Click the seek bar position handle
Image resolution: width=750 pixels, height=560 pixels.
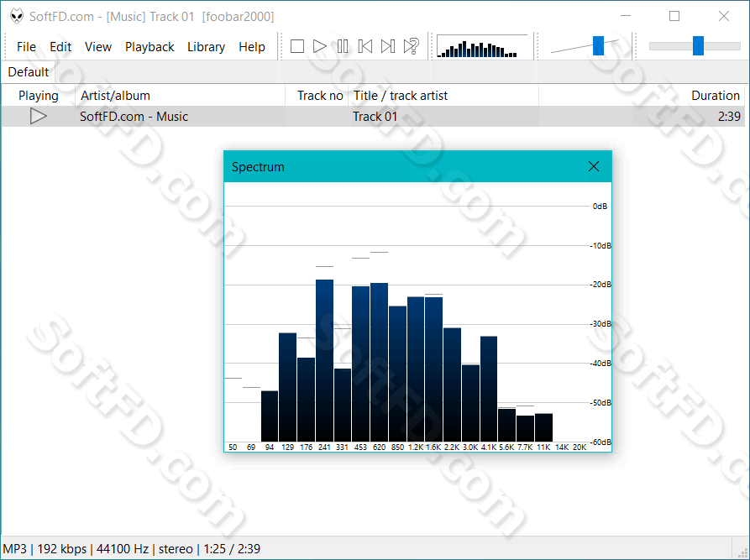coord(698,46)
